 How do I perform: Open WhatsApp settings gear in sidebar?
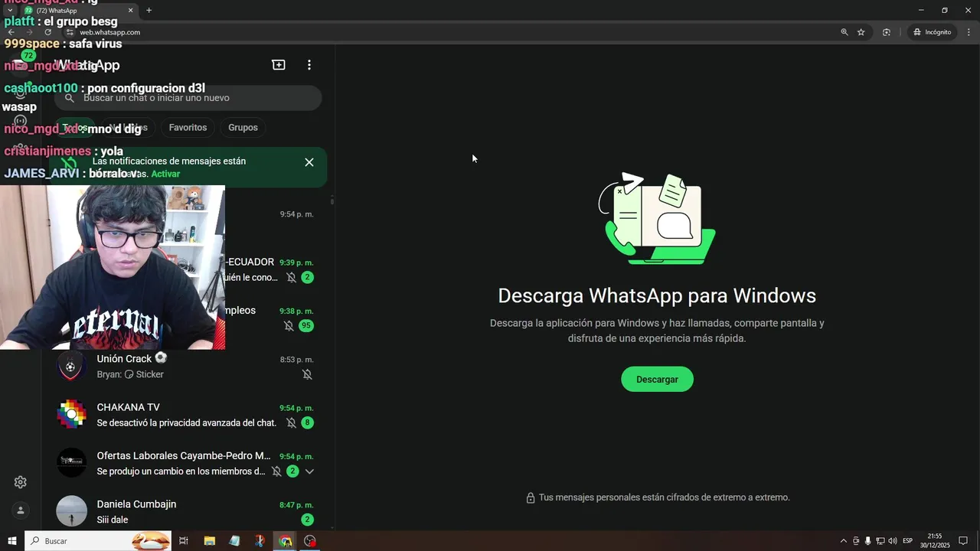pyautogui.click(x=21, y=482)
